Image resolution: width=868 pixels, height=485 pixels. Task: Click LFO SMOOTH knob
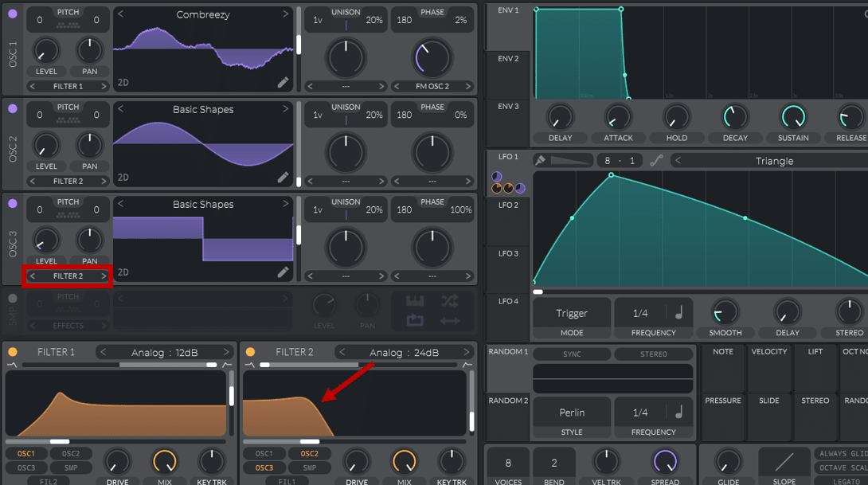click(725, 312)
